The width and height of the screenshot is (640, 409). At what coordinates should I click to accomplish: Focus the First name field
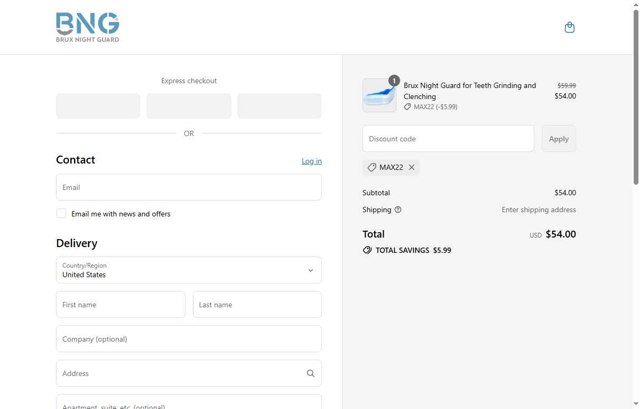coord(120,305)
